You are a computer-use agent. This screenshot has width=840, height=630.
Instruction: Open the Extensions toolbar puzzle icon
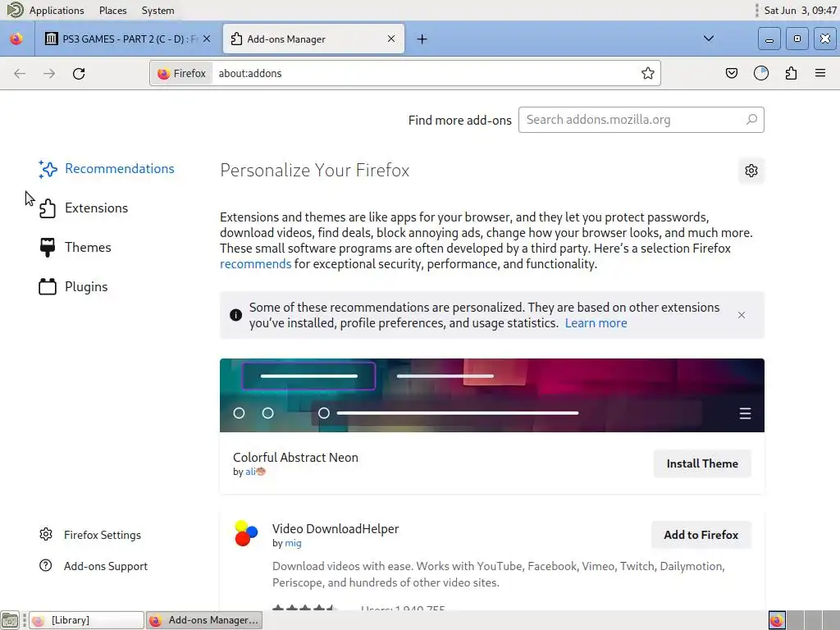791,73
